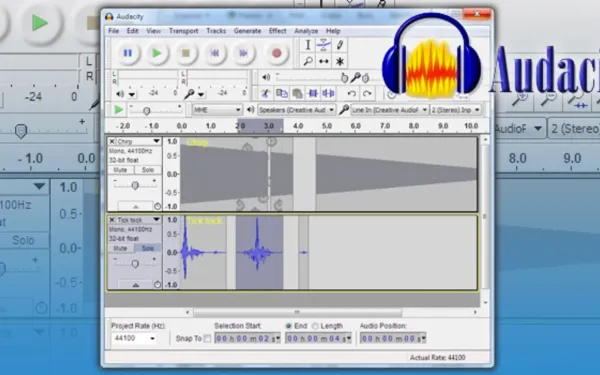The width and height of the screenshot is (600, 375).
Task: Click the Copy icon in edit toolbar
Action: (282, 93)
